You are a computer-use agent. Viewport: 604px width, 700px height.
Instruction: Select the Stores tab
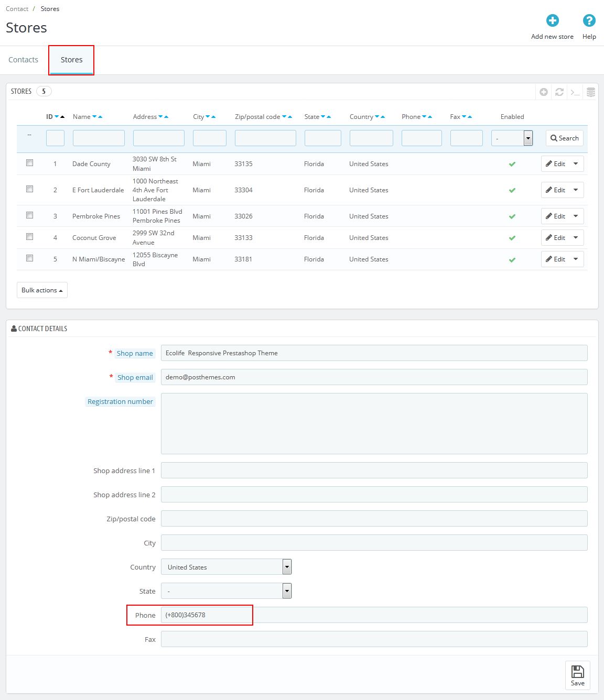(71, 60)
